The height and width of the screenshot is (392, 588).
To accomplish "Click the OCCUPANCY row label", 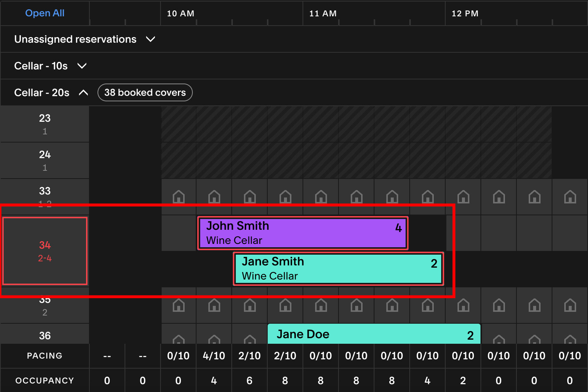I will [45, 380].
